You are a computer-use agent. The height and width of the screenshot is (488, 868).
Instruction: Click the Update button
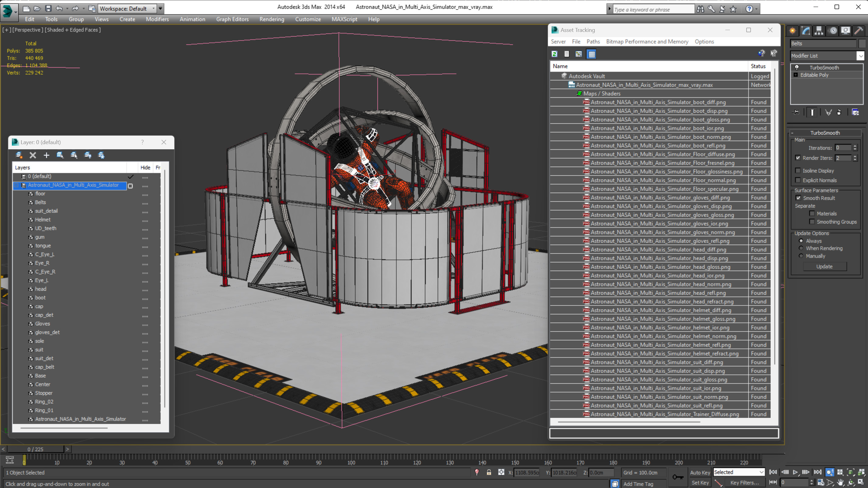(824, 266)
